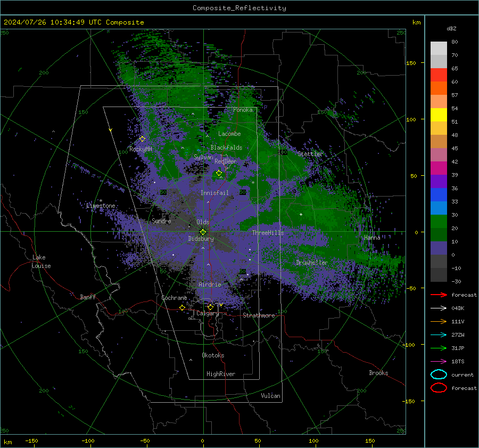Click the current text beside the cyan ellipse
This screenshot has width=479, height=448.
pyautogui.click(x=463, y=374)
